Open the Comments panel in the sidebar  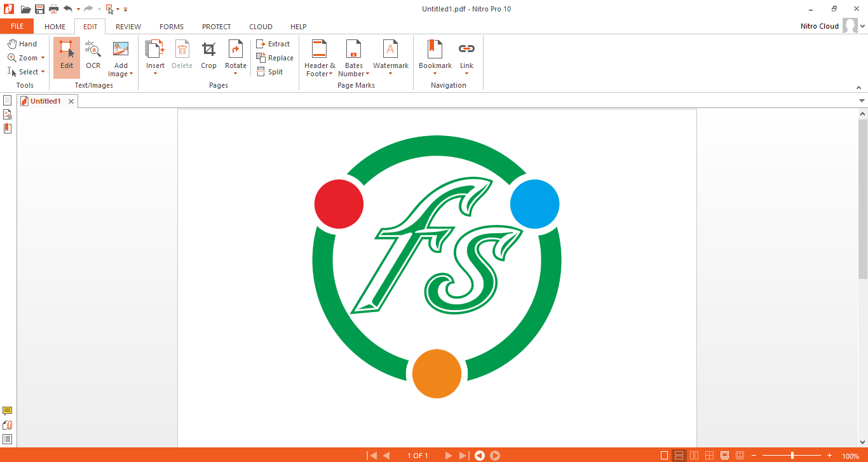point(8,411)
